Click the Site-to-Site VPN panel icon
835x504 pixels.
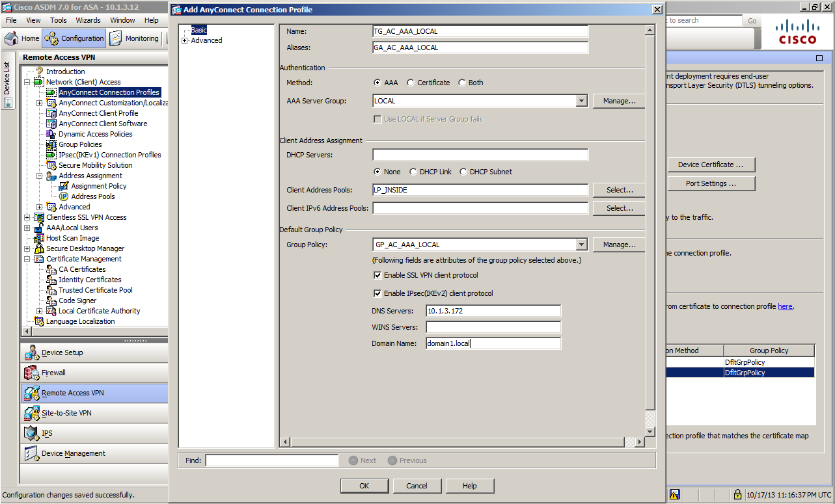[32, 413]
